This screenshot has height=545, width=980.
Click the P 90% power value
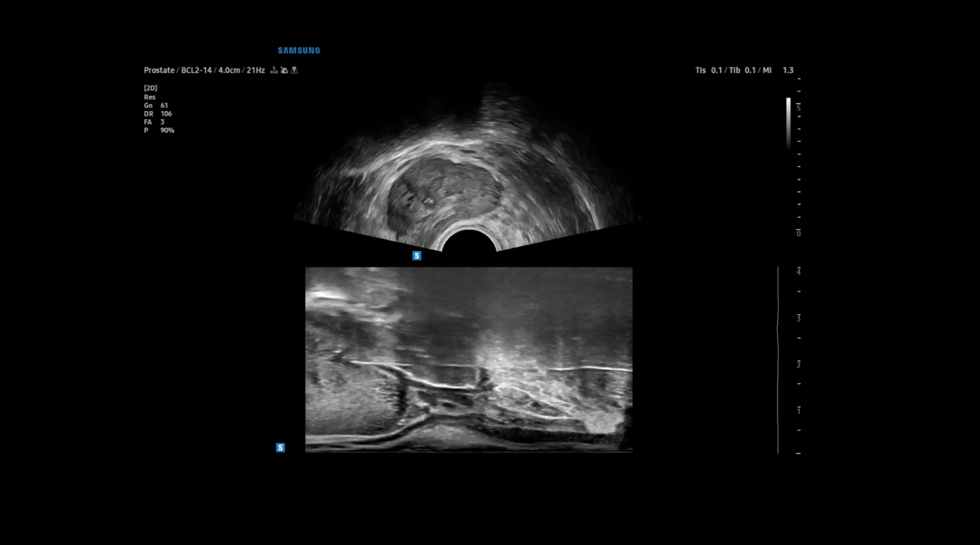159,130
